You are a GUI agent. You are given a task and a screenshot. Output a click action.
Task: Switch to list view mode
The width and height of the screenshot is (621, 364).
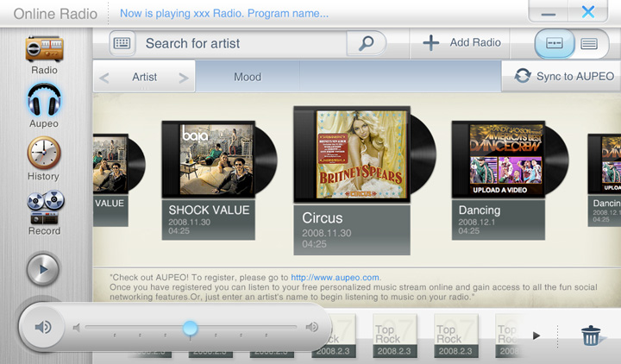589,43
